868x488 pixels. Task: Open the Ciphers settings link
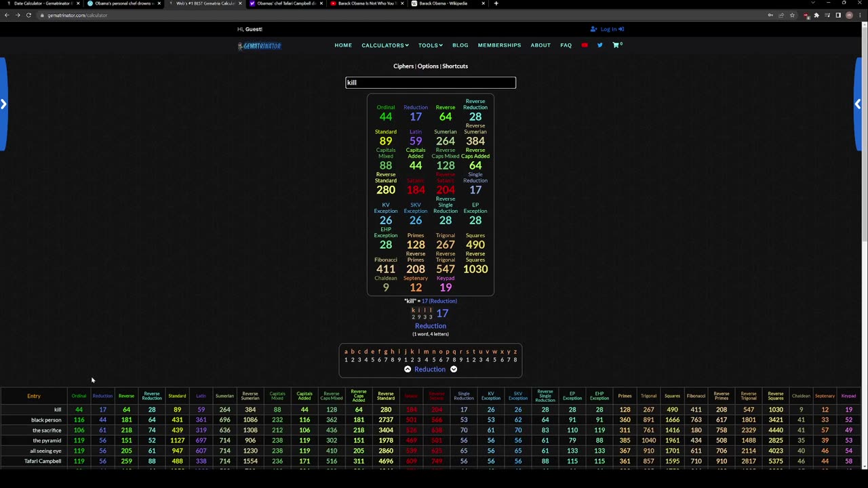403,66
